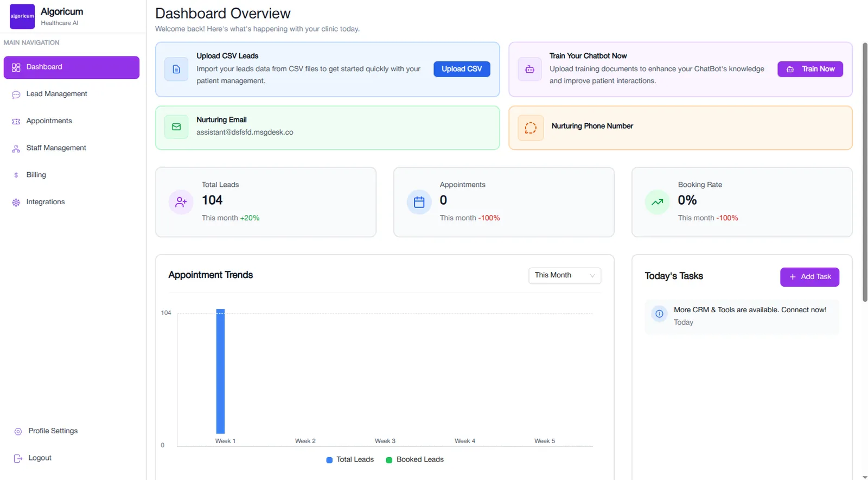The image size is (868, 480).
Task: Click the Appointment Trends heading
Action: [210, 275]
